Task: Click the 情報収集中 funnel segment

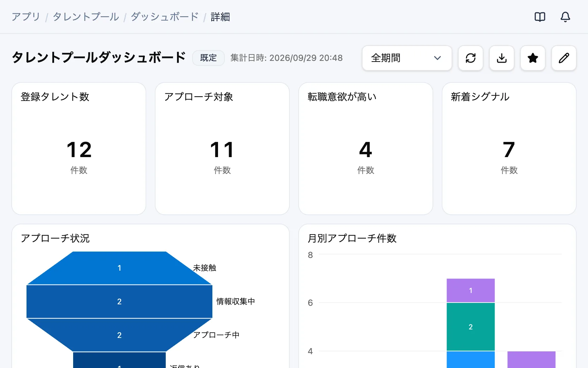Action: [x=119, y=301]
